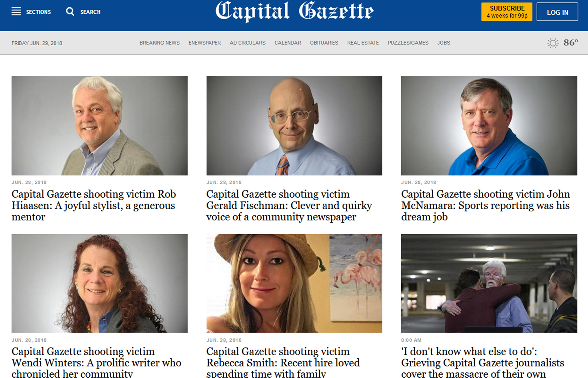588x378 pixels.
Task: Click the SECTIONS label
Action: 38,12
